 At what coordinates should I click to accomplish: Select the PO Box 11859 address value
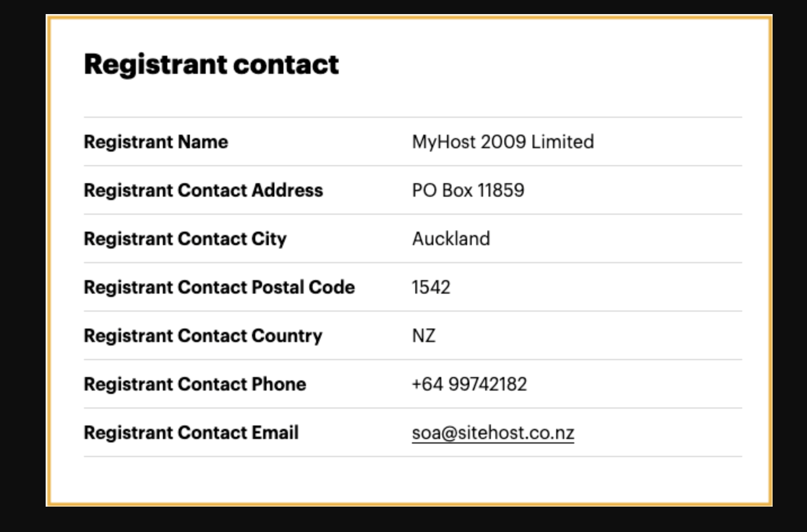click(468, 190)
